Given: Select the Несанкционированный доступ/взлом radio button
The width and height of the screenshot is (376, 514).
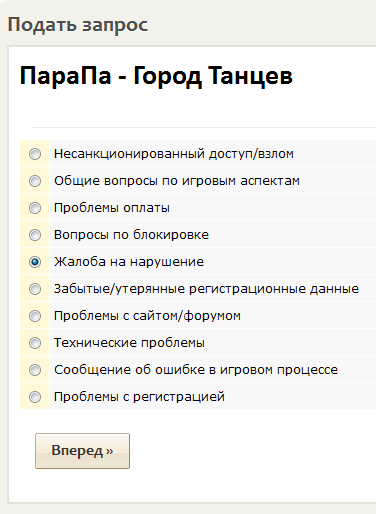Looking at the screenshot, I should click(x=35, y=154).
